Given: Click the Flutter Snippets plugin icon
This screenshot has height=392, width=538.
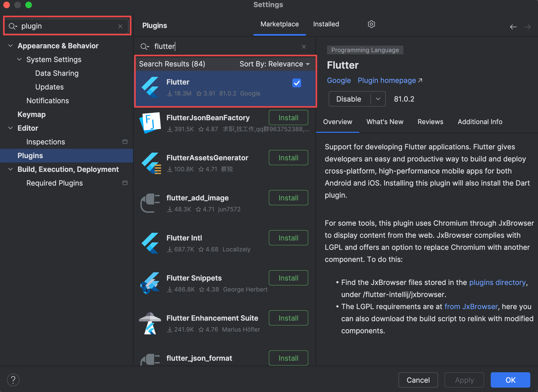Looking at the screenshot, I should (150, 283).
